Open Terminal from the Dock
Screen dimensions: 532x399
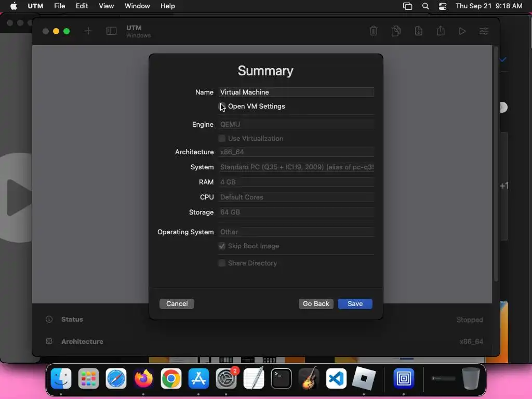pyautogui.click(x=281, y=378)
